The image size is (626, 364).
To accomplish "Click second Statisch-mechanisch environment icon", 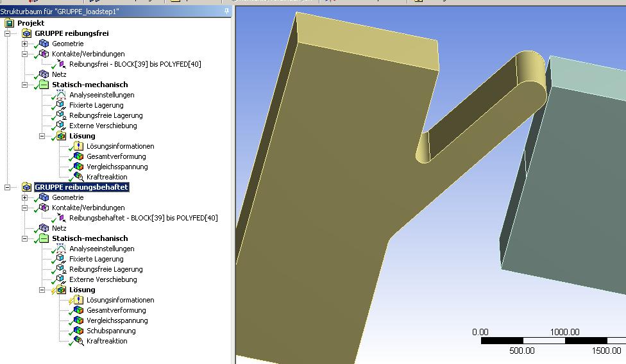I will [44, 238].
